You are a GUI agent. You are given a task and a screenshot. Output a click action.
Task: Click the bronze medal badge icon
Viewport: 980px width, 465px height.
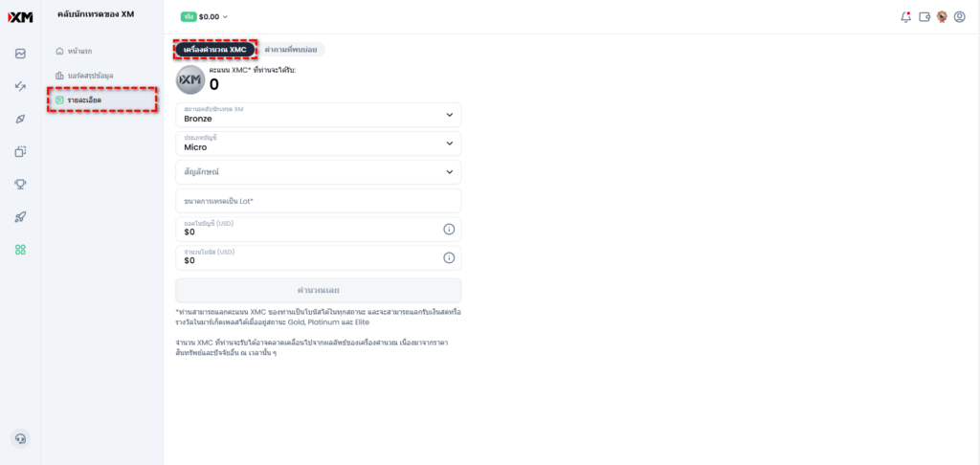tap(942, 16)
